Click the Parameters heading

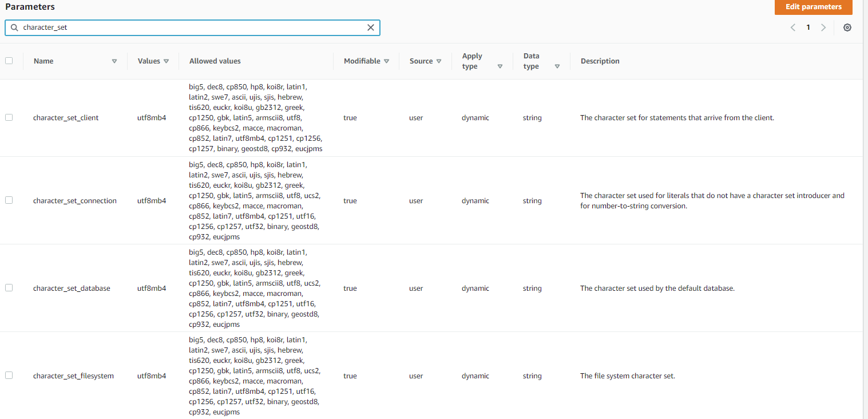pos(30,7)
